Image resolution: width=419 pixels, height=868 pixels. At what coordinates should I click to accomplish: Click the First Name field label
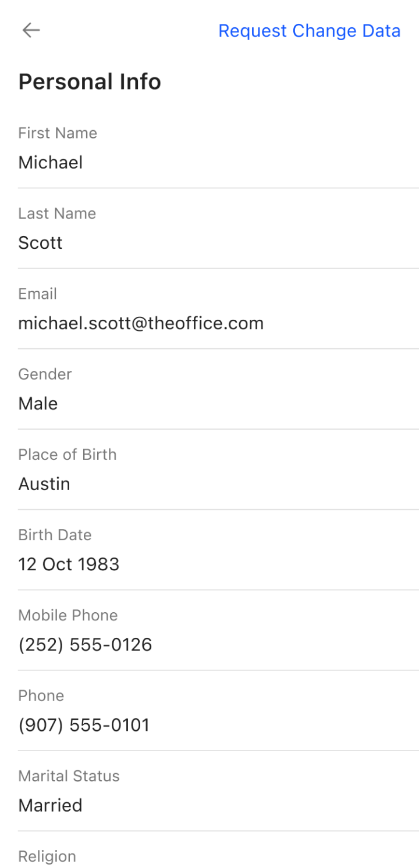[x=58, y=133]
